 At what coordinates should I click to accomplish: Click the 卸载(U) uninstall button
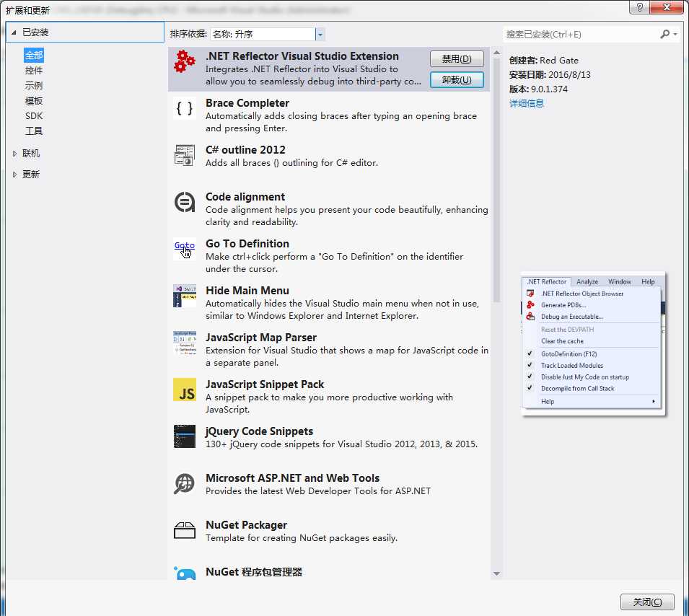click(457, 80)
